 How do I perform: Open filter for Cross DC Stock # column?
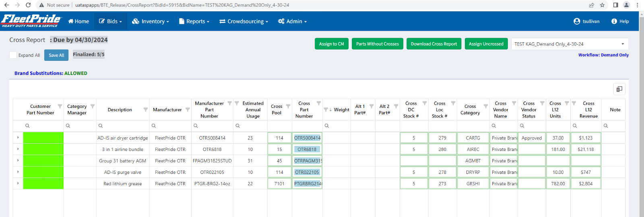425,103
